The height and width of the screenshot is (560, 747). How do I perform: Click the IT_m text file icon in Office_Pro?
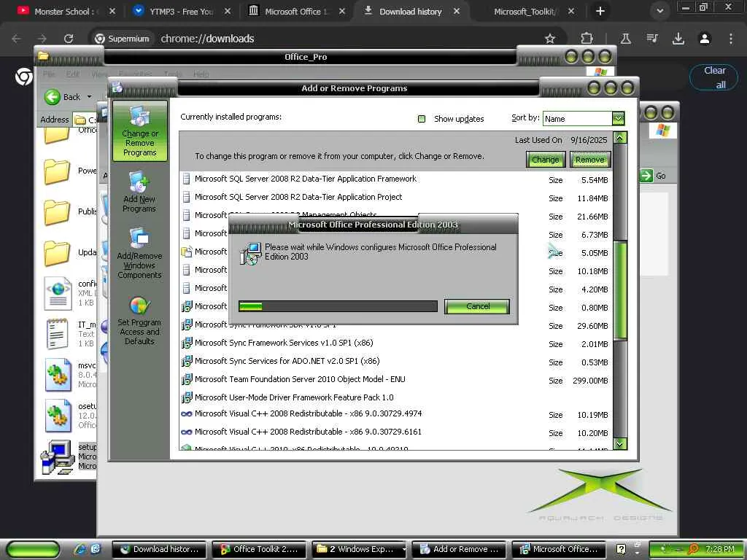58,334
